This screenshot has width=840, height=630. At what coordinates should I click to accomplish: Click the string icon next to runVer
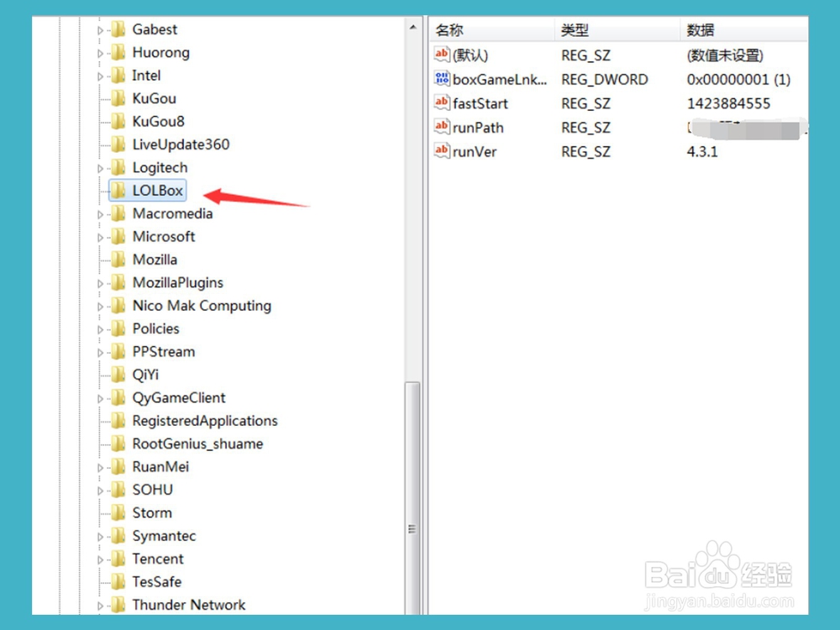442,151
